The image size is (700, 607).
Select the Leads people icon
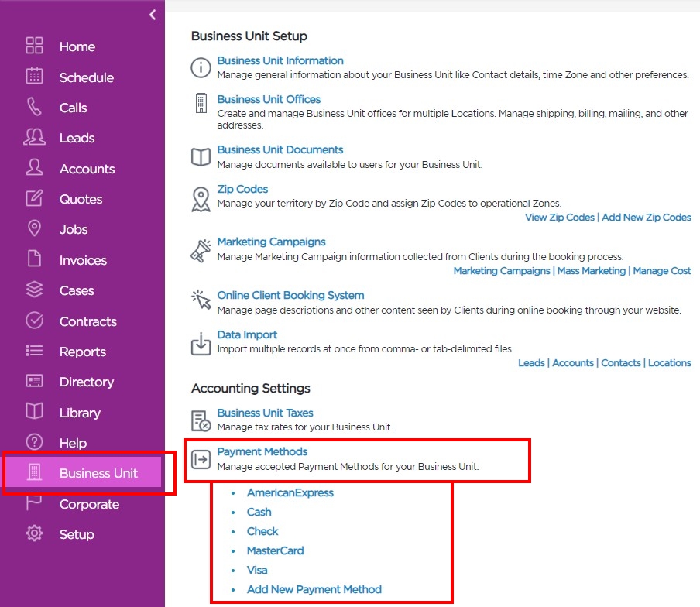(x=34, y=137)
